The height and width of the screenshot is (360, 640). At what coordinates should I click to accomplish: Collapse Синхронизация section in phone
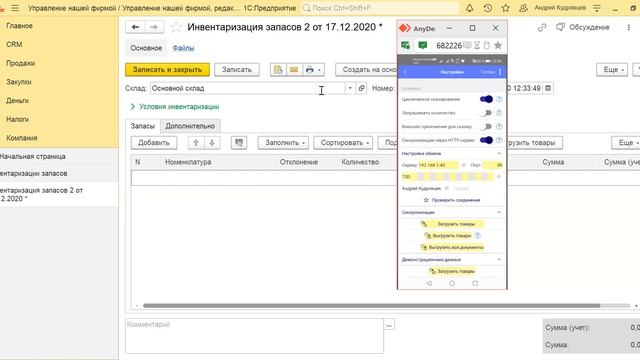[x=499, y=212]
